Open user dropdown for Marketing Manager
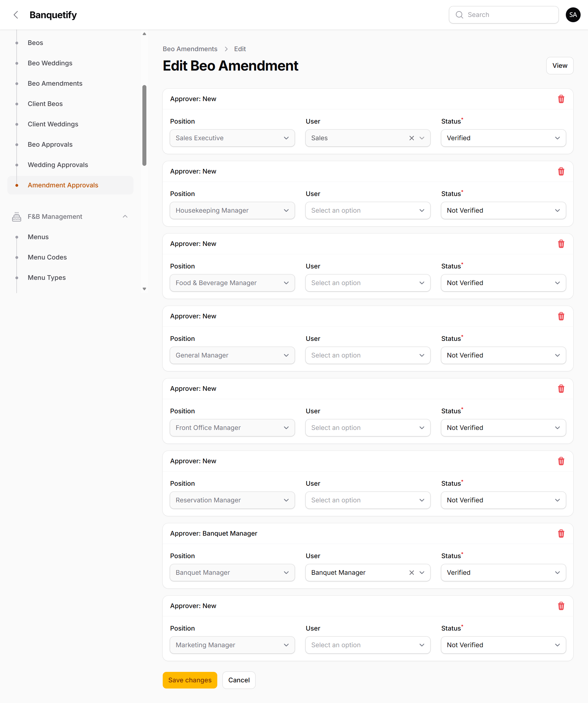 pyautogui.click(x=367, y=645)
